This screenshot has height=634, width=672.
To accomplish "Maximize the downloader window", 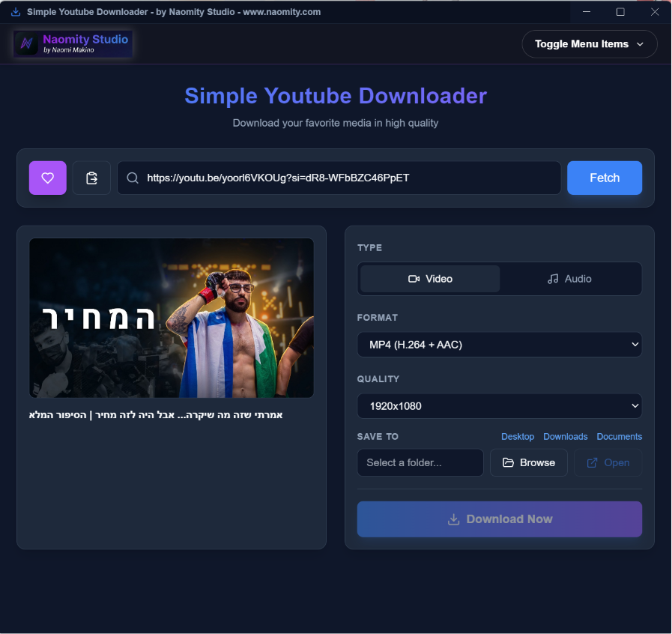I will tap(620, 11).
